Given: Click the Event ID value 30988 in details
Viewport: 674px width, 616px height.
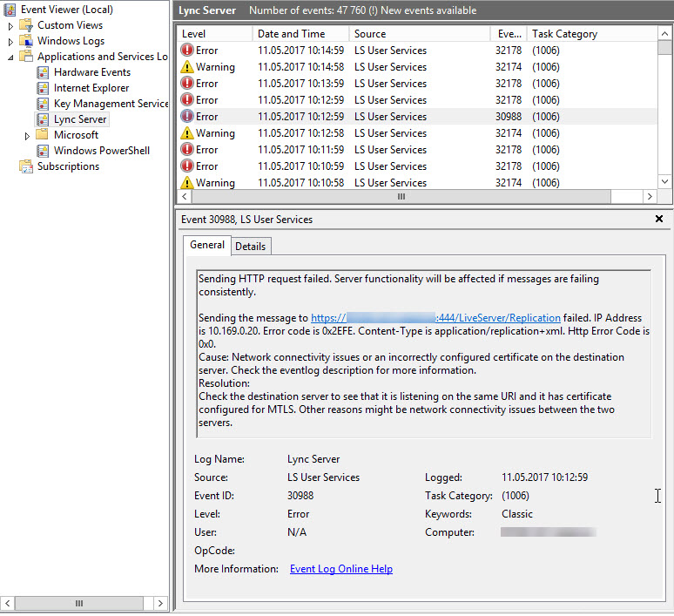Looking at the screenshot, I should point(300,496).
